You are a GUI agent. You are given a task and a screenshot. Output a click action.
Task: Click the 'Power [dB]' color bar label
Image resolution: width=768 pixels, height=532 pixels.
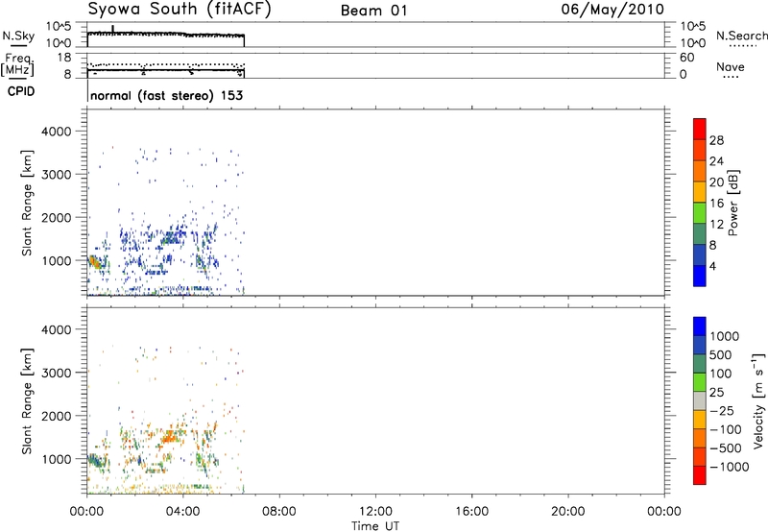[x=733, y=203]
